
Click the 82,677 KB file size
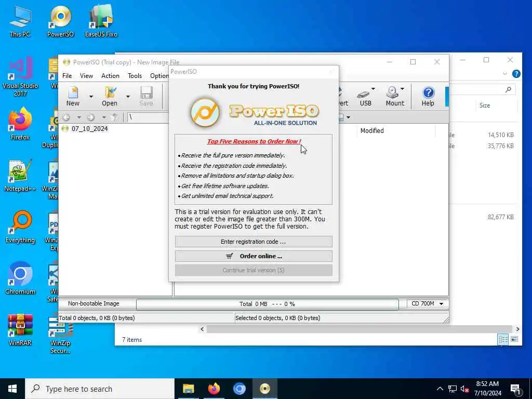coord(500,217)
